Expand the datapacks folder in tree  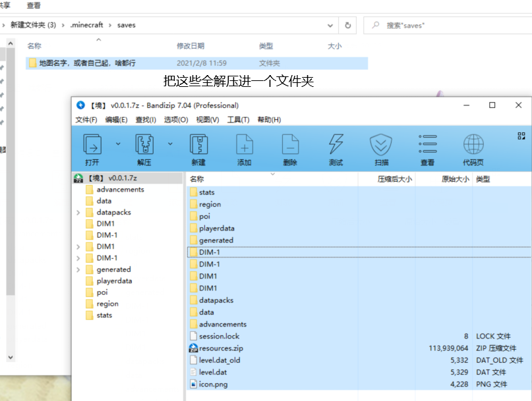[x=79, y=213]
